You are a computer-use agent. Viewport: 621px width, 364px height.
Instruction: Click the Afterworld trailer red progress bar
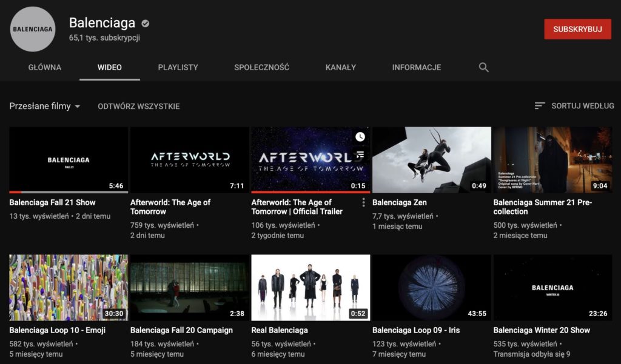(x=310, y=192)
